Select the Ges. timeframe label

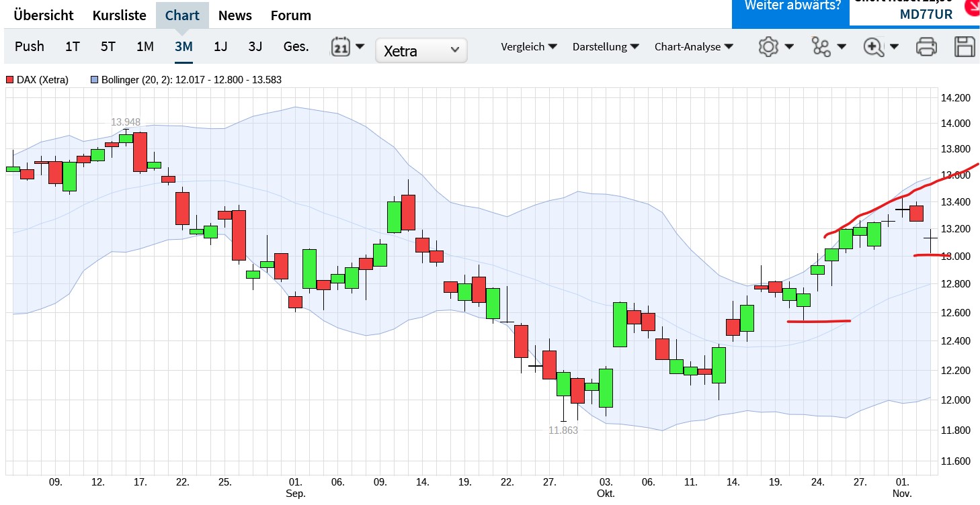(295, 46)
